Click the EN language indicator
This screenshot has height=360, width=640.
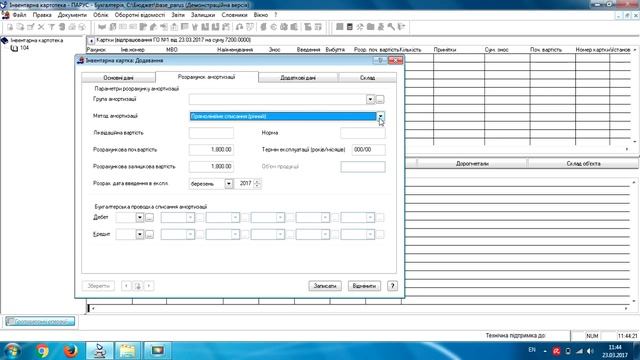coord(532,350)
